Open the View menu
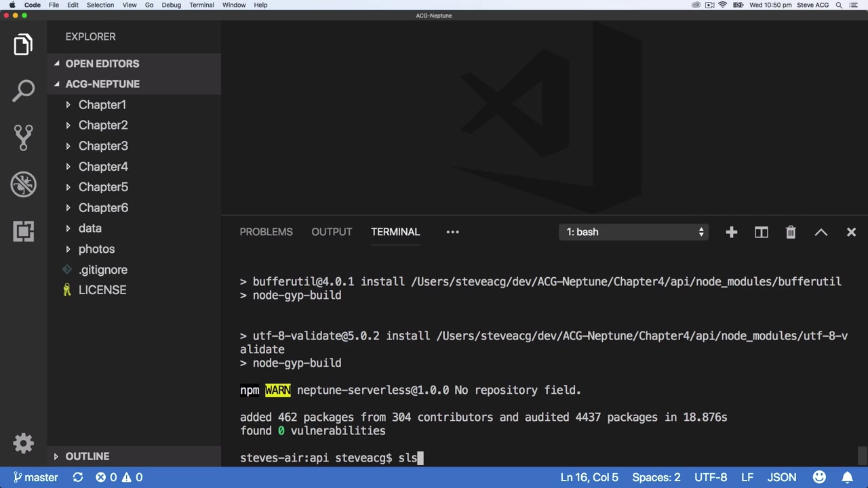Image resolution: width=868 pixels, height=488 pixels. 130,5
